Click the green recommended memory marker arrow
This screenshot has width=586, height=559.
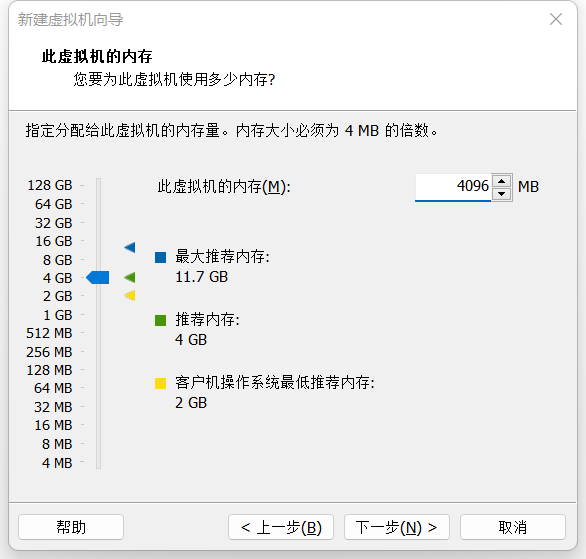tap(130, 277)
